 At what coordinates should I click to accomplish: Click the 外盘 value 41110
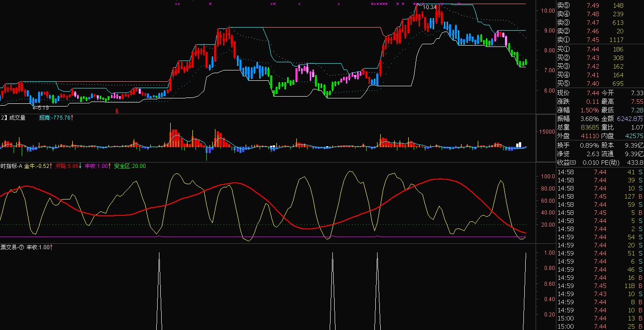(x=589, y=136)
